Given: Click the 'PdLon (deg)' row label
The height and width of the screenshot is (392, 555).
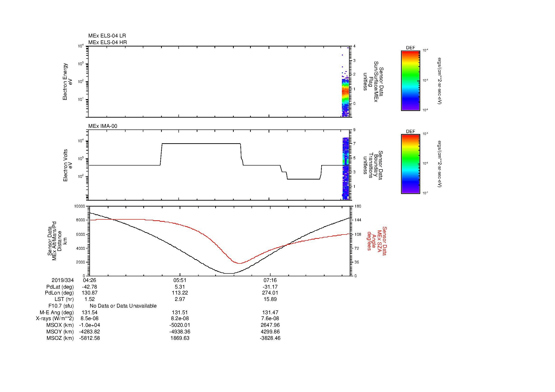Looking at the screenshot, I should coord(60,293).
